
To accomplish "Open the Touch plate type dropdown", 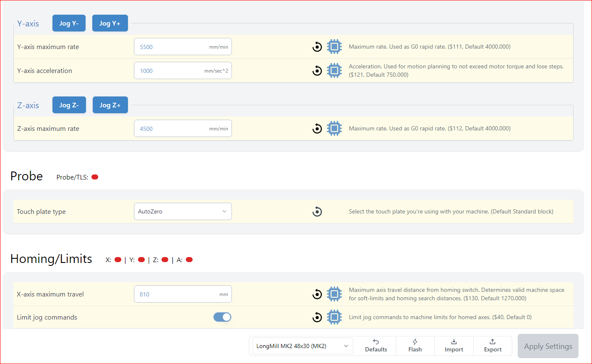I will tap(183, 211).
